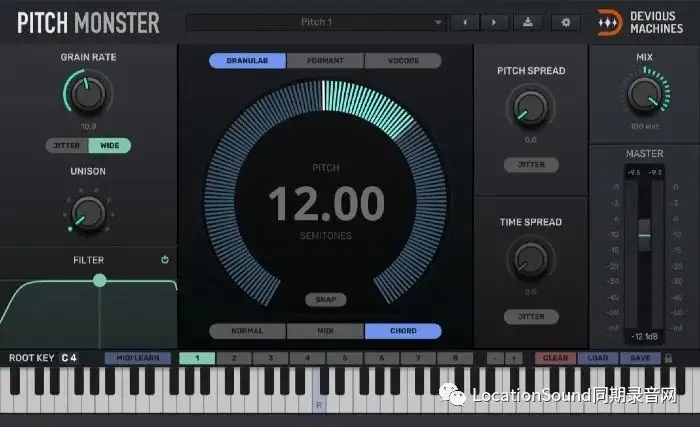Select chord slot 5
This screenshot has width=700, height=427.
[345, 358]
